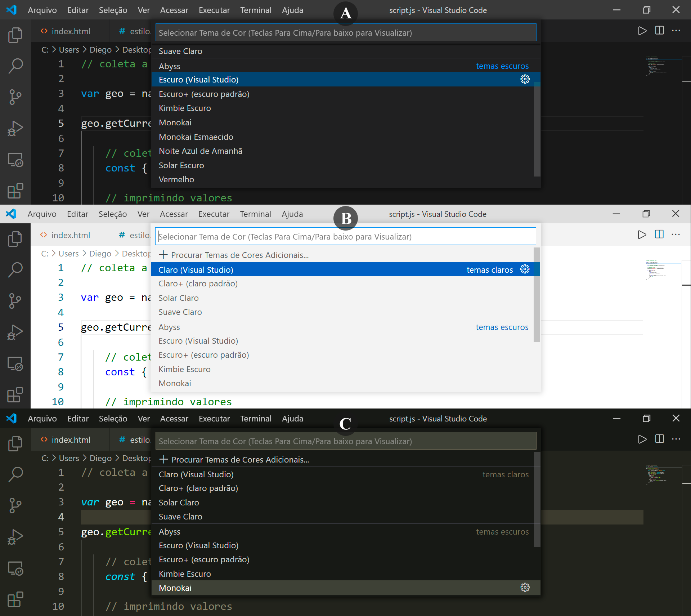This screenshot has height=616, width=691.
Task: Click Run Code play icon in window C
Action: click(x=642, y=439)
